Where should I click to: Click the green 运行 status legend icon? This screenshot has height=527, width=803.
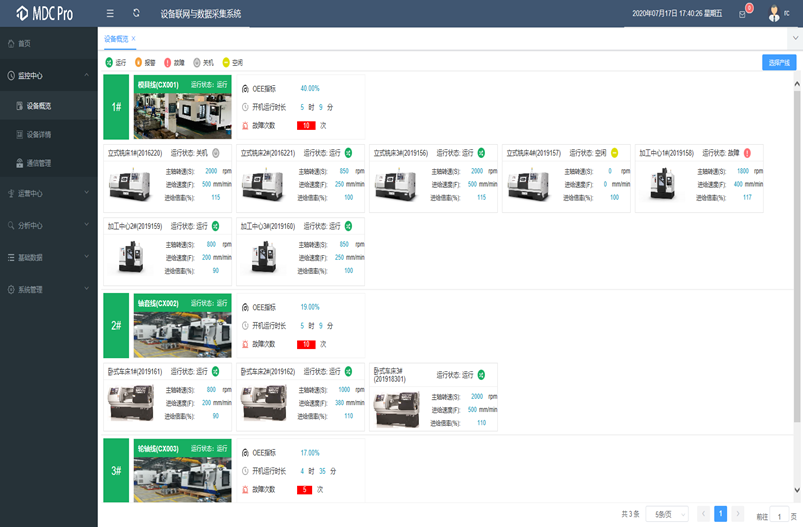tap(110, 62)
